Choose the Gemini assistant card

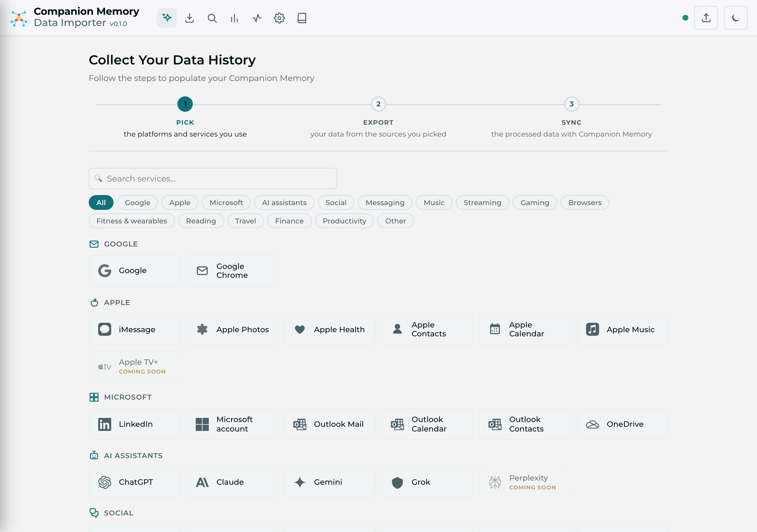tap(330, 482)
